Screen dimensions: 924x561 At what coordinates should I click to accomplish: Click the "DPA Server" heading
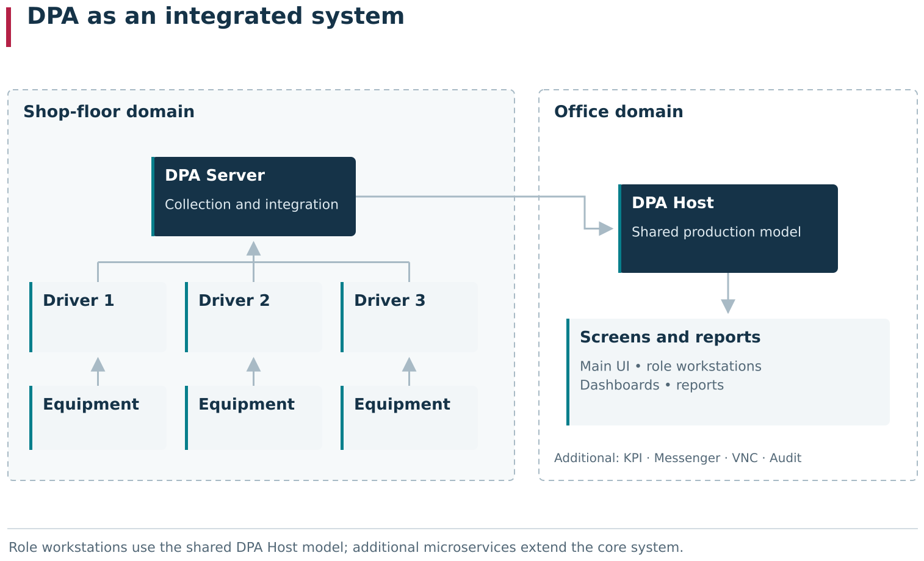215,176
